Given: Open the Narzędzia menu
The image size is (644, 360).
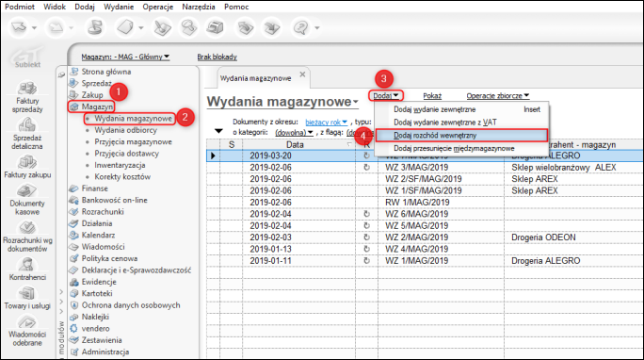Looking at the screenshot, I should pos(199,7).
